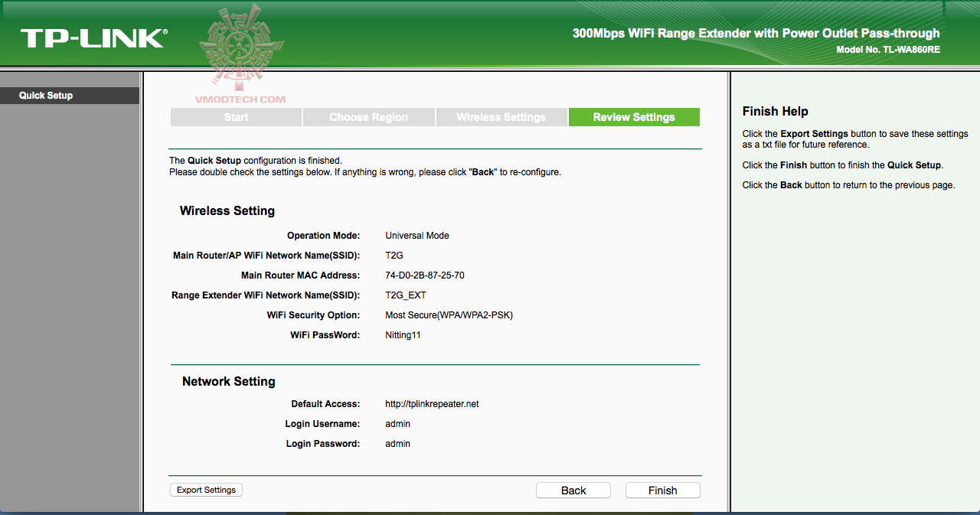Click the Main Router MAC Address label
This screenshot has height=515, width=980.
click(300, 275)
